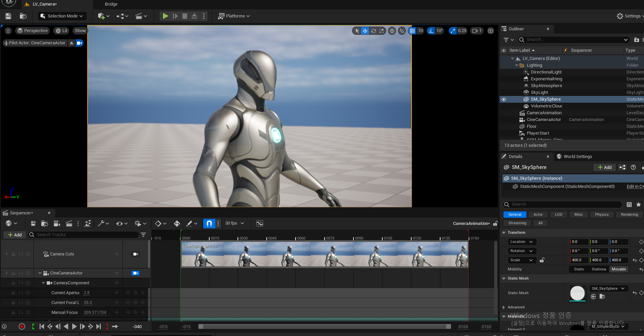
Task: Set Mobility to Static
Action: [x=579, y=269]
